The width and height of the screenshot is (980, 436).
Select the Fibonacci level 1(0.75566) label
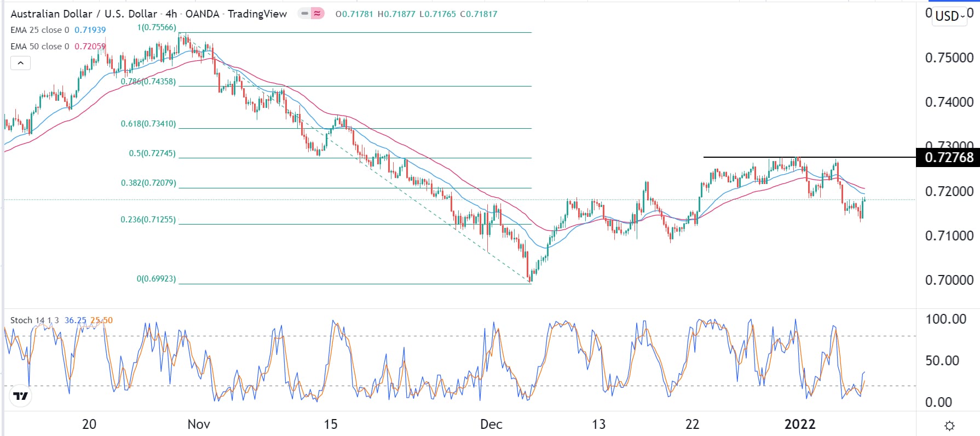pos(157,27)
